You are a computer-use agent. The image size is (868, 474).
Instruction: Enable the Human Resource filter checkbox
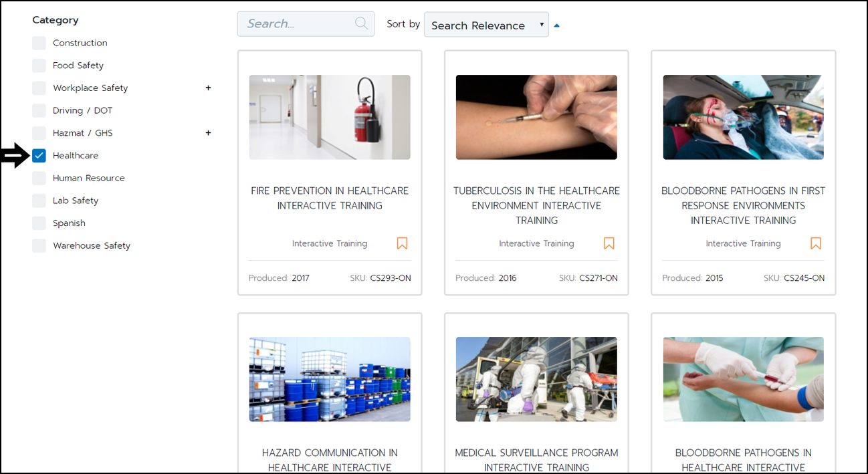(39, 179)
